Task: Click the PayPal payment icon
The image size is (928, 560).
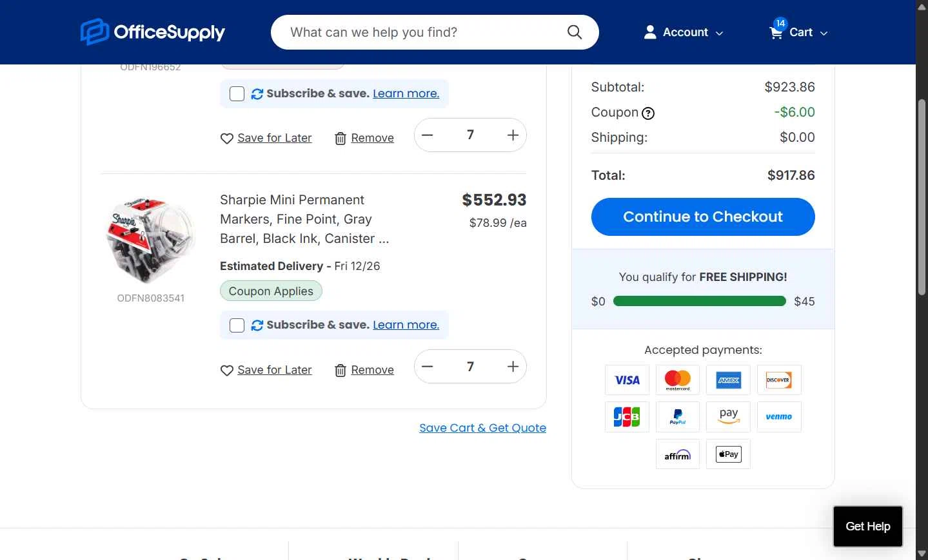Action: (678, 417)
